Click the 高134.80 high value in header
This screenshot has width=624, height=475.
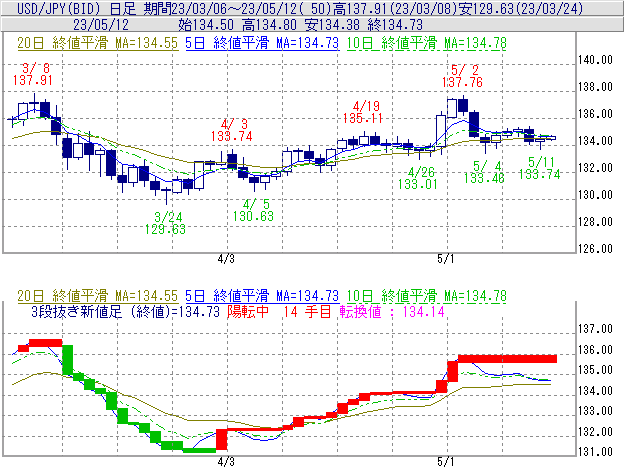[269, 25]
